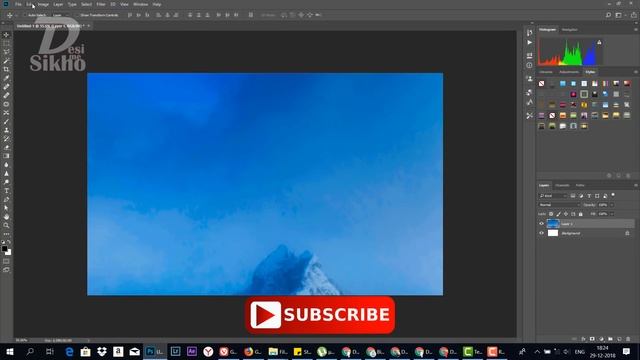Click the Background layer thumbnail
Image resolution: width=640 pixels, height=360 pixels.
553,233
